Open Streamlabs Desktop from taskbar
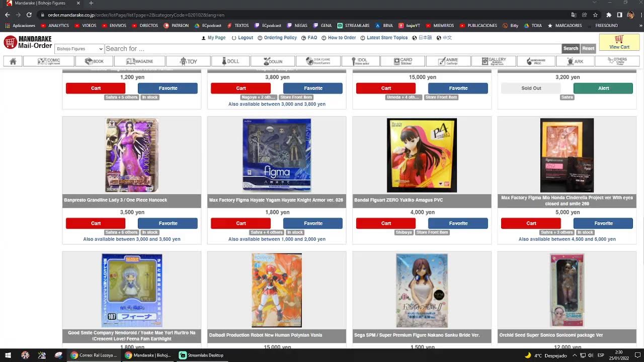 point(201,355)
